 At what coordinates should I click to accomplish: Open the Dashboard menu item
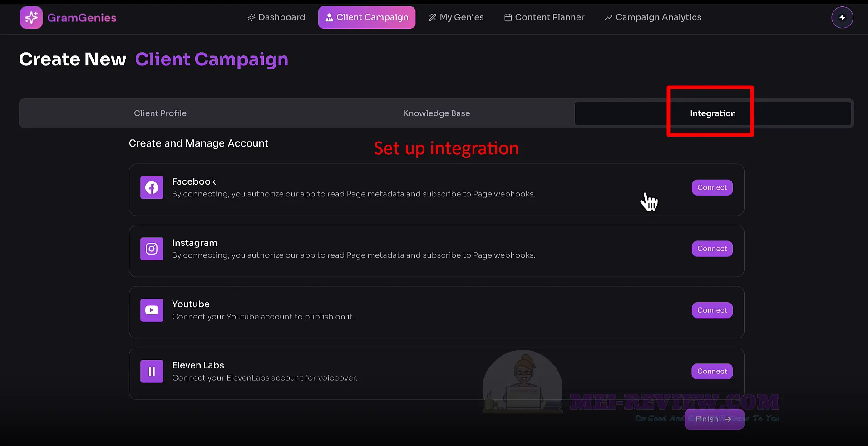point(276,17)
